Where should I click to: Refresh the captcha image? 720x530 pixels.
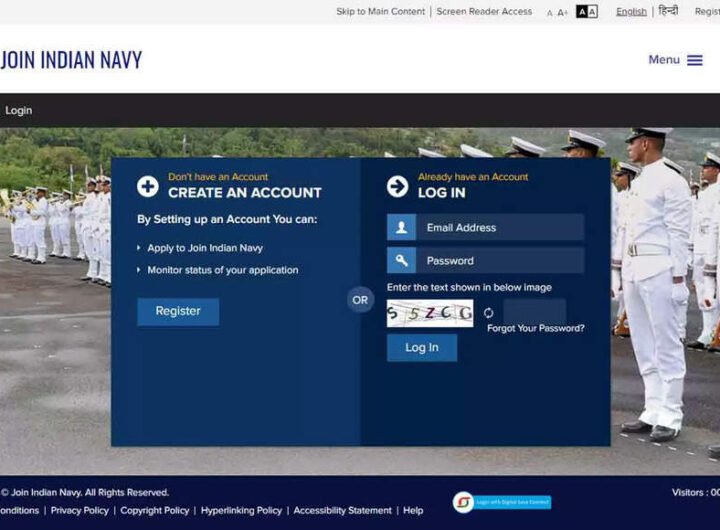(x=489, y=313)
